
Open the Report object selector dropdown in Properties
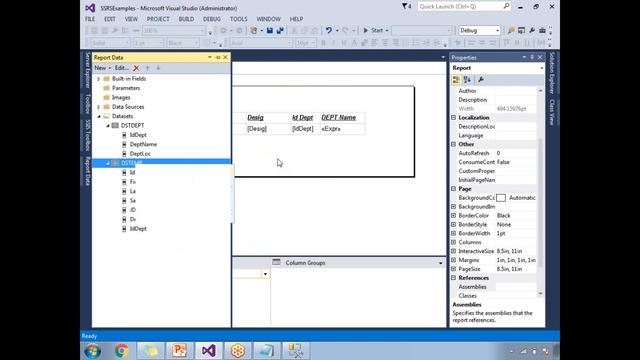click(x=541, y=68)
